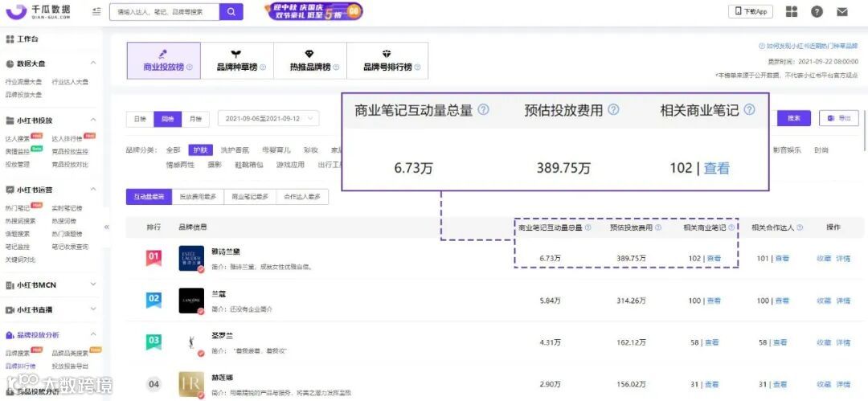Open 行业流量大盘 link
868x401 pixels.
pos(24,82)
